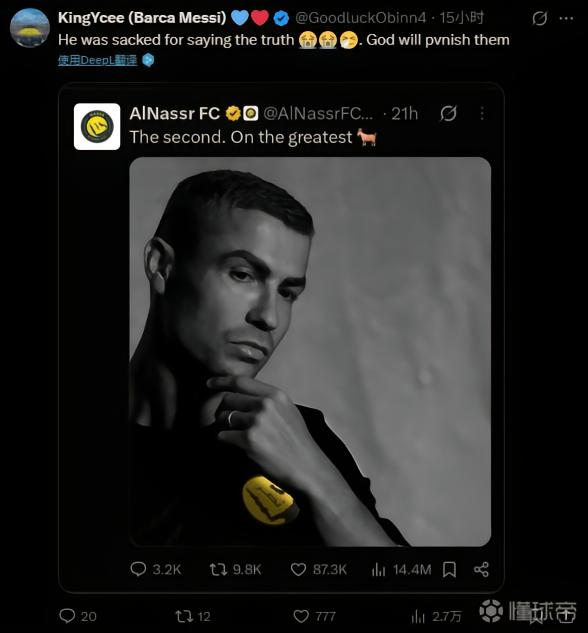588x633 pixels.
Task: Like the AlNassr post with 87.3K likes
Action: click(298, 570)
